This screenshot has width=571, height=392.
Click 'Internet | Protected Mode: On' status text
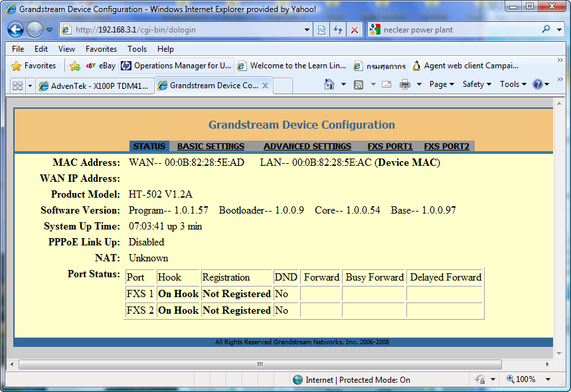coord(358,380)
